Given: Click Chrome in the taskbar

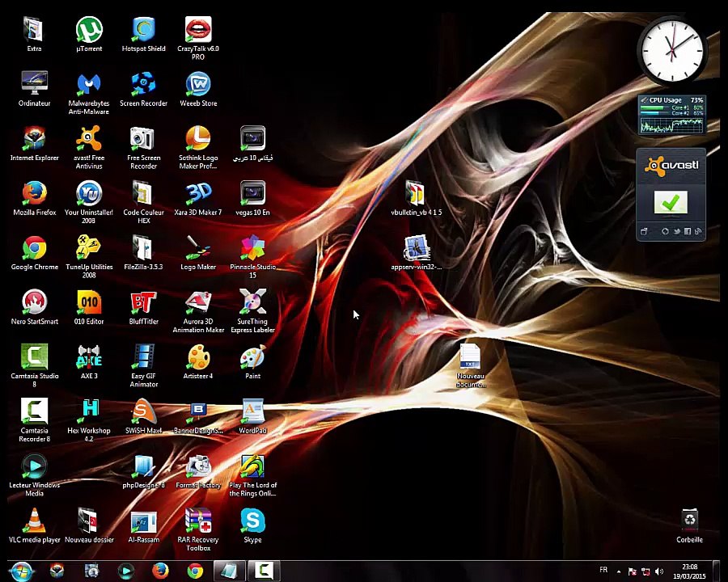Looking at the screenshot, I should (x=195, y=571).
